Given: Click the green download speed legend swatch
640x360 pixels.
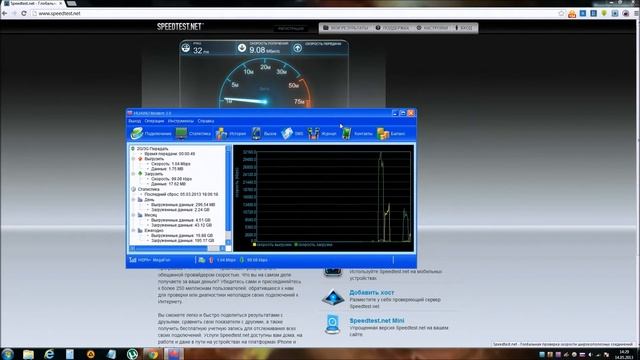Looking at the screenshot, I should [296, 244].
